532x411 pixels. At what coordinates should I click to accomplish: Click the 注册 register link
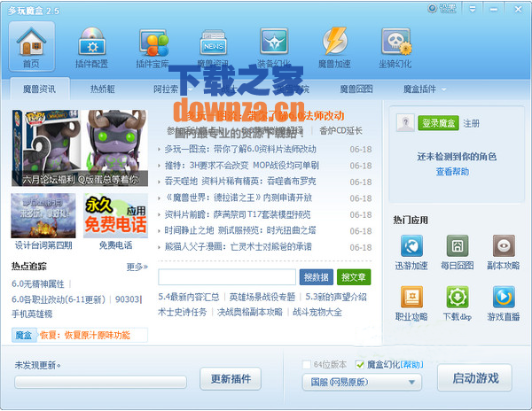[x=472, y=123]
